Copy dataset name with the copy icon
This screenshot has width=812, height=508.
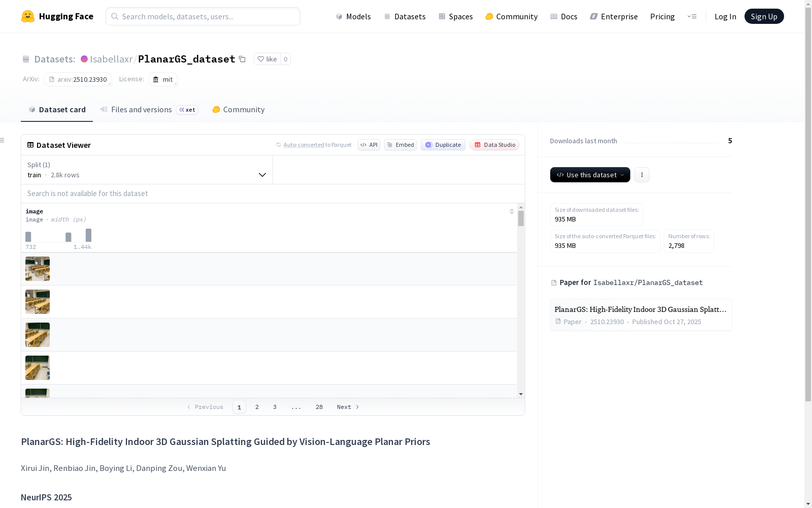pyautogui.click(x=243, y=59)
